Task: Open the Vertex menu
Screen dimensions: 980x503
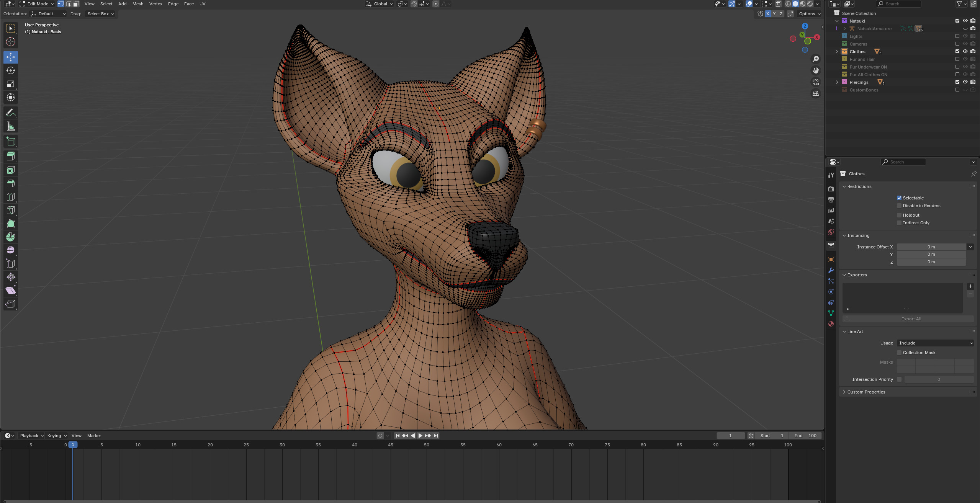Action: pyautogui.click(x=155, y=4)
